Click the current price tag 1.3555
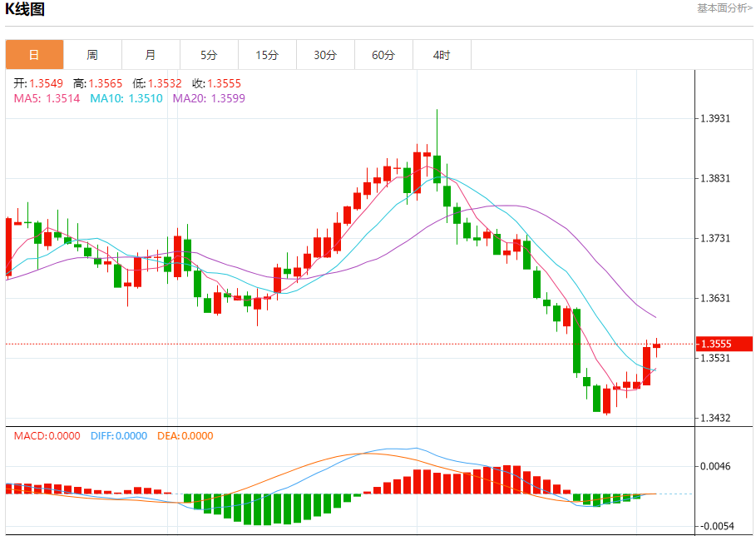The image size is (756, 536). point(724,344)
